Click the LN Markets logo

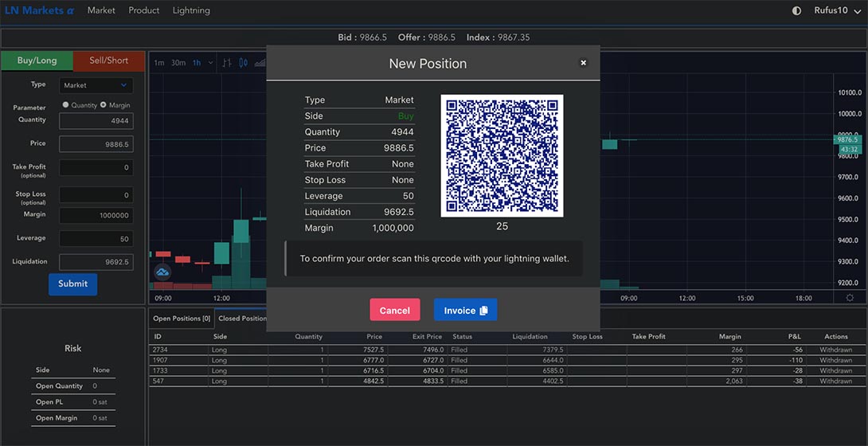point(39,10)
